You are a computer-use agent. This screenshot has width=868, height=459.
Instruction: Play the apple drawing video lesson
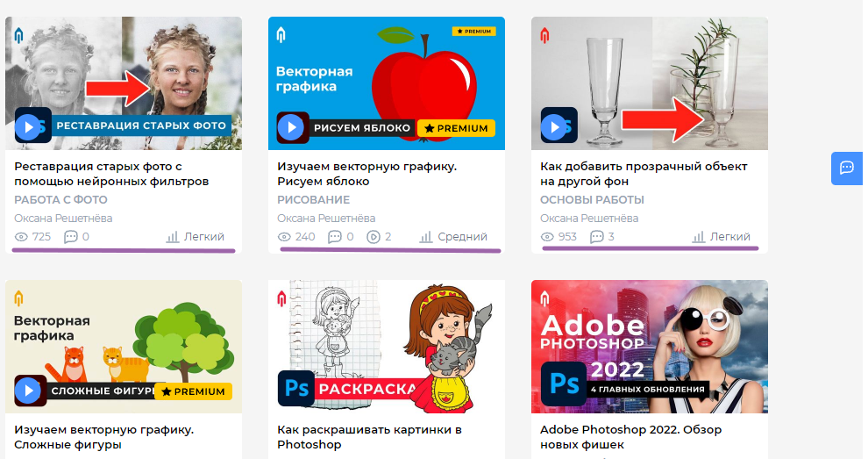pos(291,127)
